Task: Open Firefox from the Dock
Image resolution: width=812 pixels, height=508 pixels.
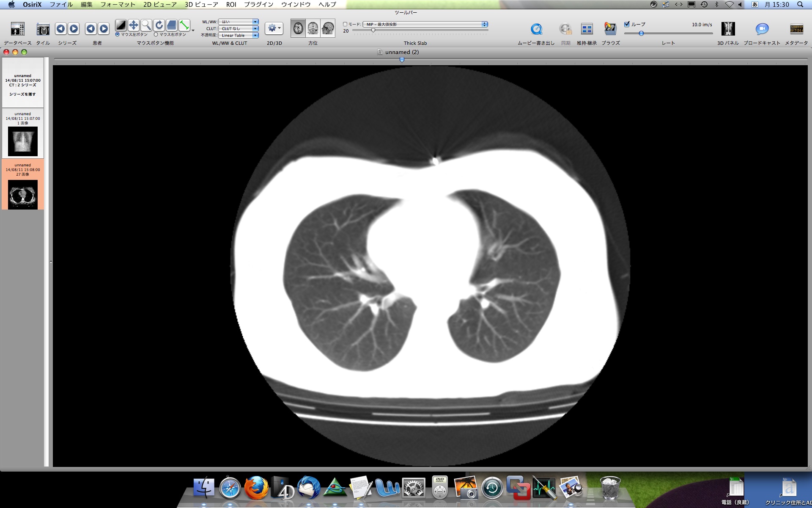Action: pyautogui.click(x=256, y=488)
